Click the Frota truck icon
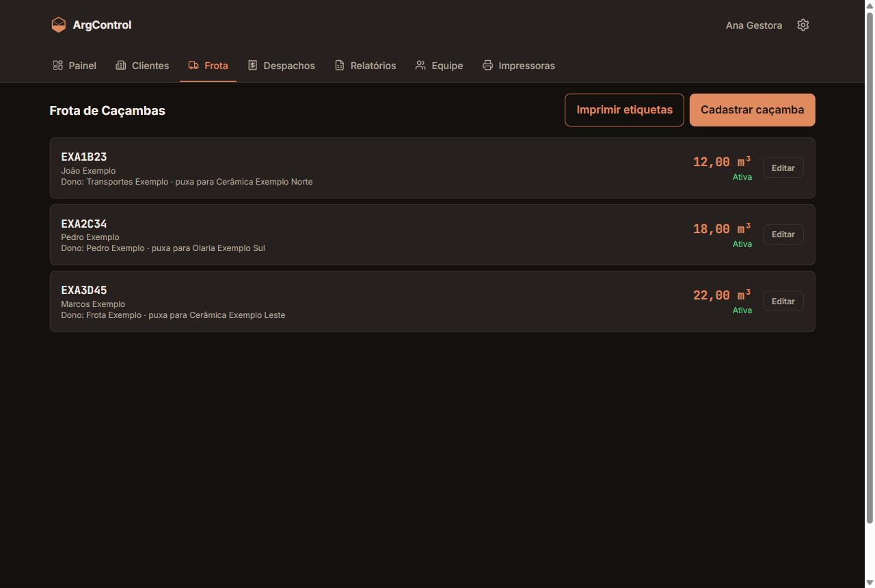 pyautogui.click(x=193, y=66)
